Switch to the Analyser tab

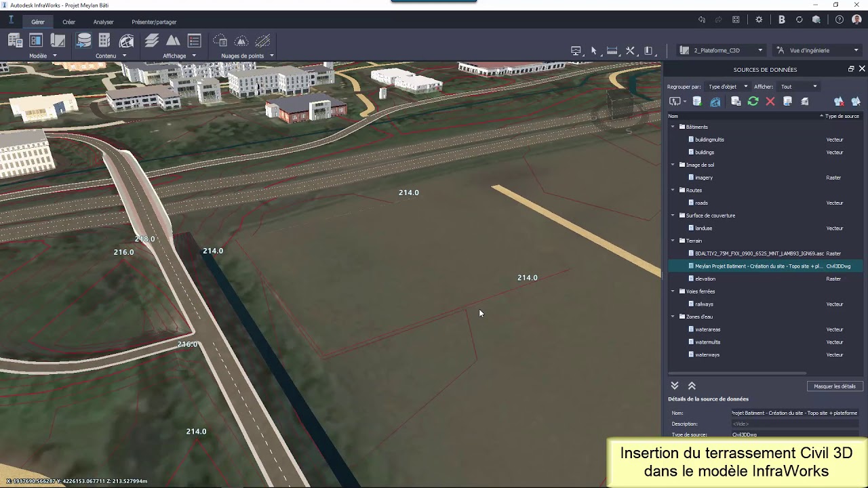(x=103, y=22)
